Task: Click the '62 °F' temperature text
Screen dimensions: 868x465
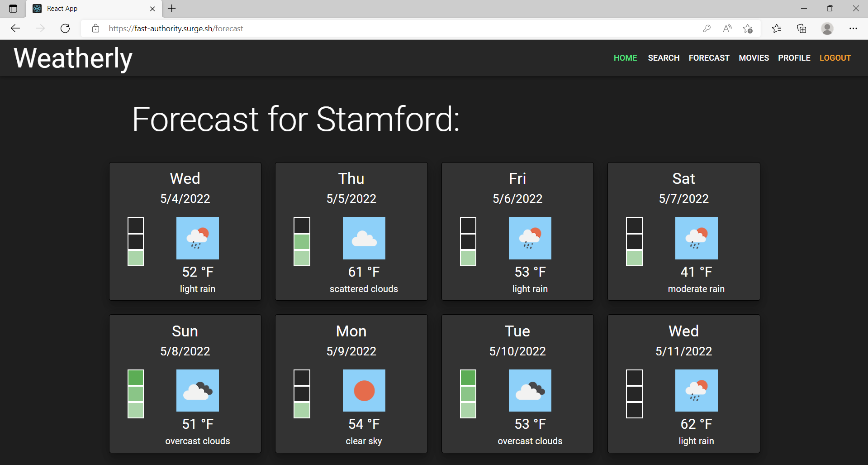Action: click(x=697, y=424)
